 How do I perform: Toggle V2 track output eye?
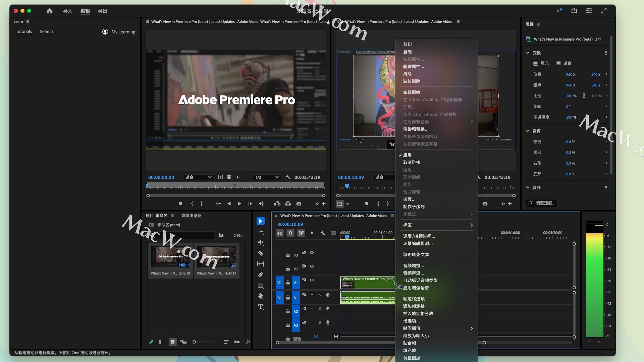click(312, 266)
